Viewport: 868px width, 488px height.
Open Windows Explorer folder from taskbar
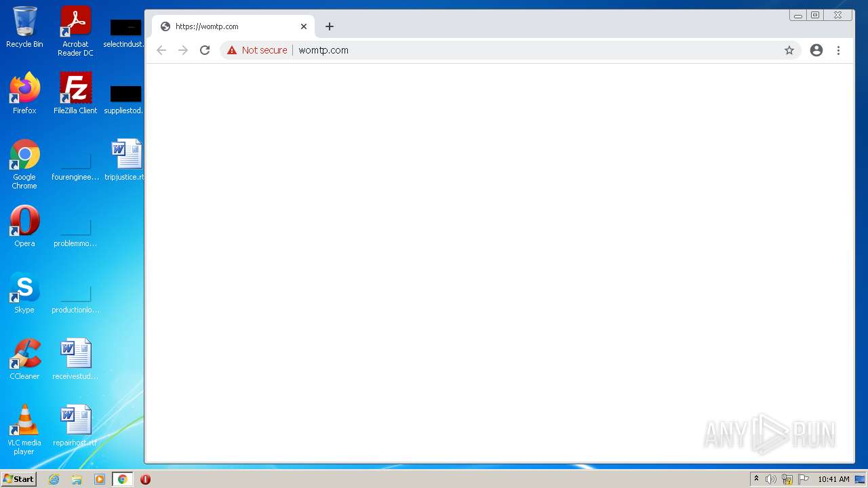(77, 479)
